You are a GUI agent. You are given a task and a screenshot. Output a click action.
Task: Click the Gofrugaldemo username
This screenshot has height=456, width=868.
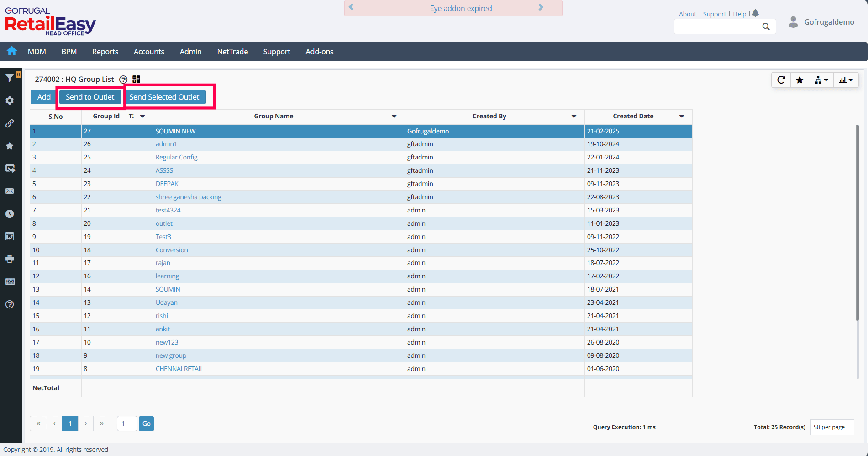pyautogui.click(x=829, y=22)
